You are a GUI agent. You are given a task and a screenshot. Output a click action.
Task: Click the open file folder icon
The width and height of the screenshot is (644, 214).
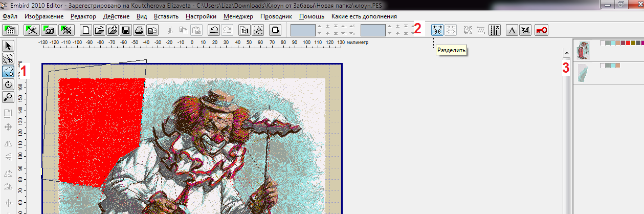point(99,30)
